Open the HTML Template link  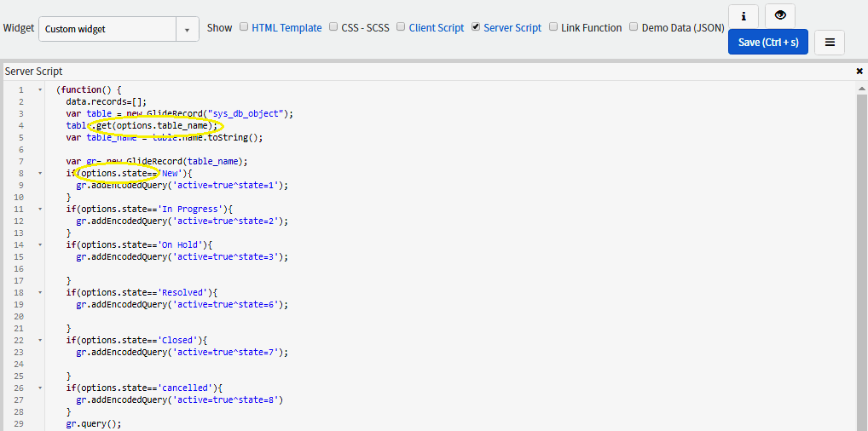(x=286, y=28)
